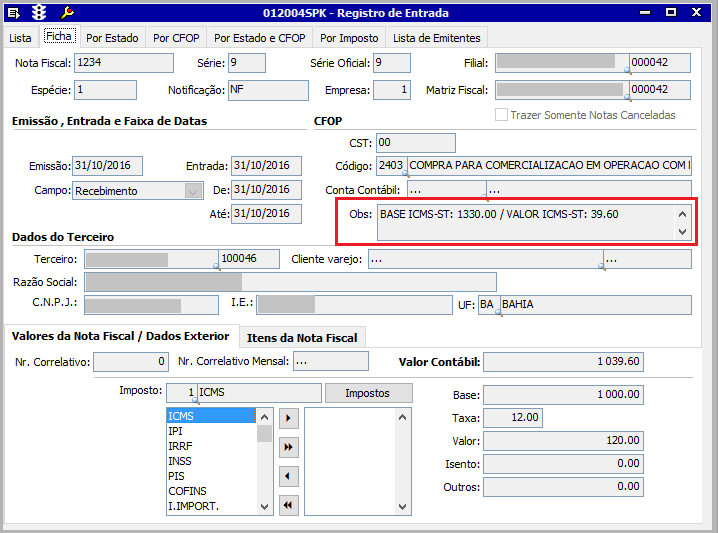Click the Série input field

[247, 63]
